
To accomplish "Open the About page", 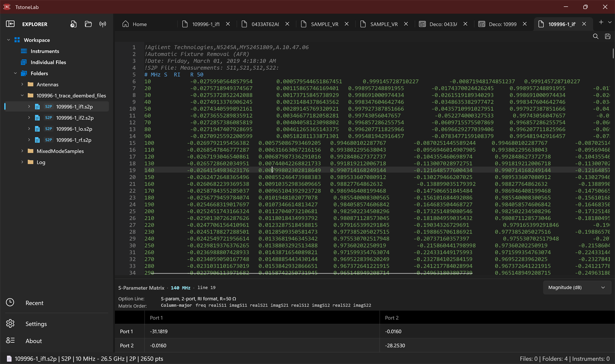I will pos(33,341).
